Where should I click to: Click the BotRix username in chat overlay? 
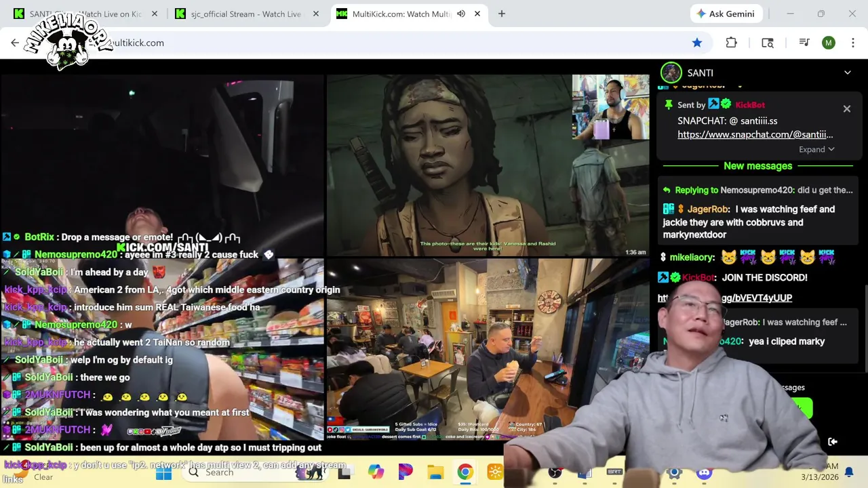[x=39, y=237]
